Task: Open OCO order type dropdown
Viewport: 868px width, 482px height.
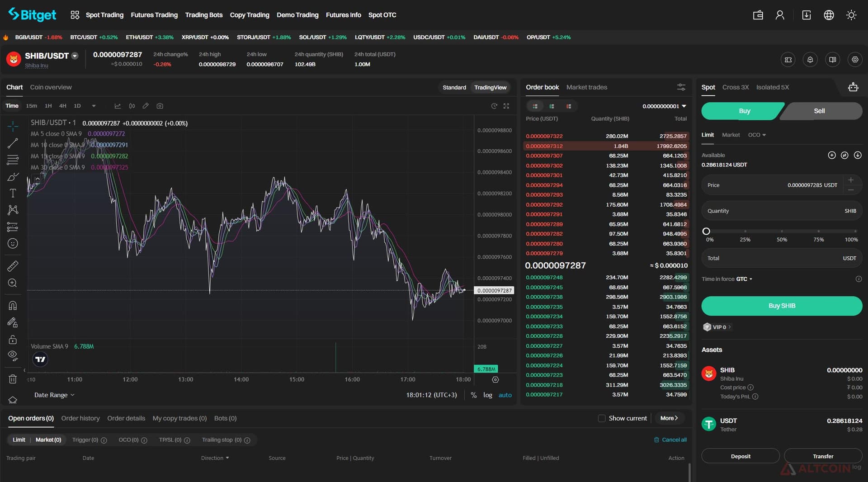Action: (757, 135)
